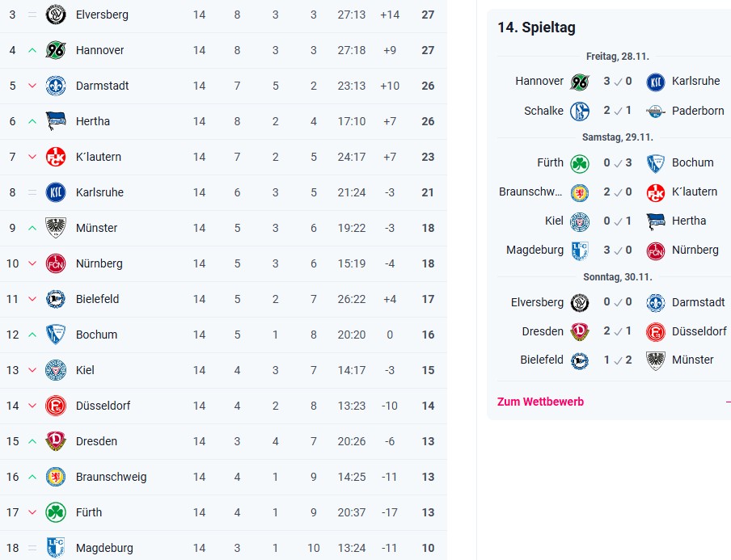Screen dimensions: 731x560
Task: Click the Hannover 96 logo in the standings
Action: click(x=56, y=50)
